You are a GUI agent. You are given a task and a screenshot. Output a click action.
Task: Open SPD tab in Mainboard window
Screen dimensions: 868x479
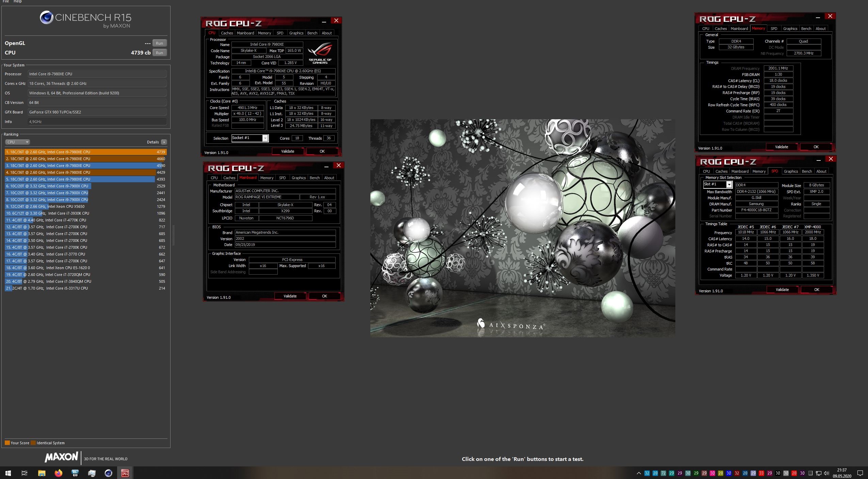point(283,178)
